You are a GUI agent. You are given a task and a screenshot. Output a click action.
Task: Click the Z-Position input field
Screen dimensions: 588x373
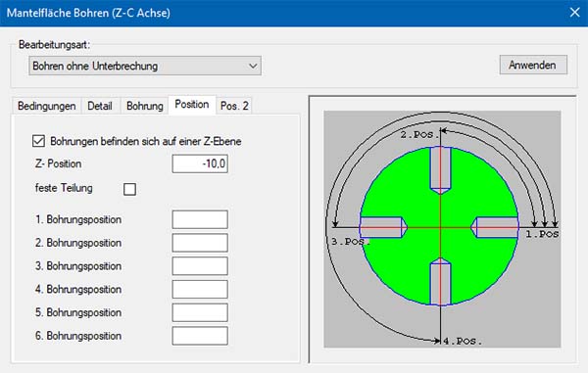pyautogui.click(x=200, y=163)
